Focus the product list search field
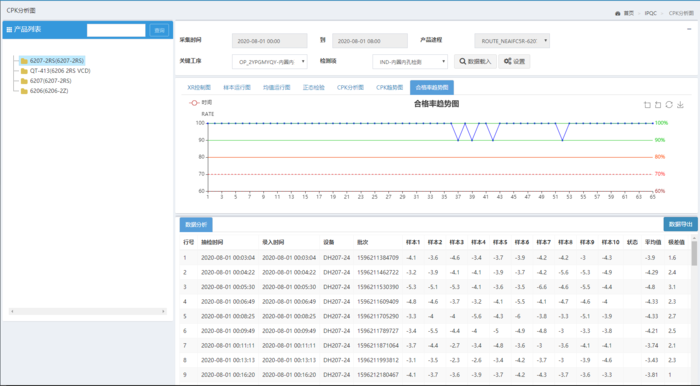Viewport: 700px width, 386px height. click(x=116, y=30)
